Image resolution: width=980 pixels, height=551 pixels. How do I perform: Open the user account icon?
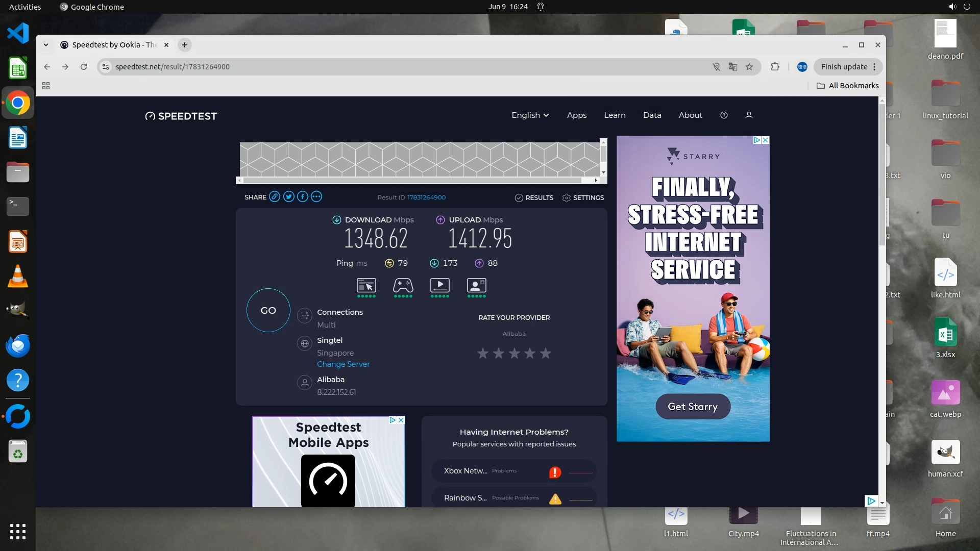coord(749,115)
